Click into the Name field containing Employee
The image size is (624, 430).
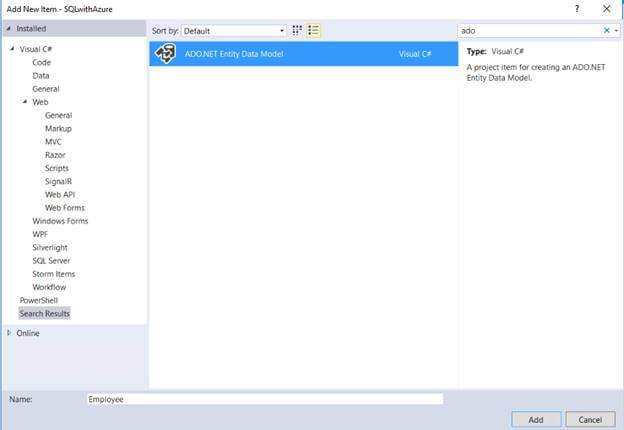[x=265, y=399]
